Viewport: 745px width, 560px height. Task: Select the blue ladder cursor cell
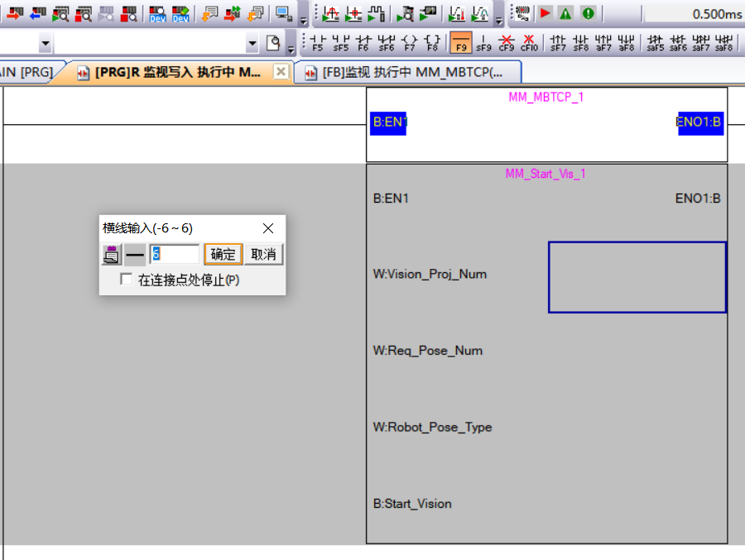[x=637, y=277]
